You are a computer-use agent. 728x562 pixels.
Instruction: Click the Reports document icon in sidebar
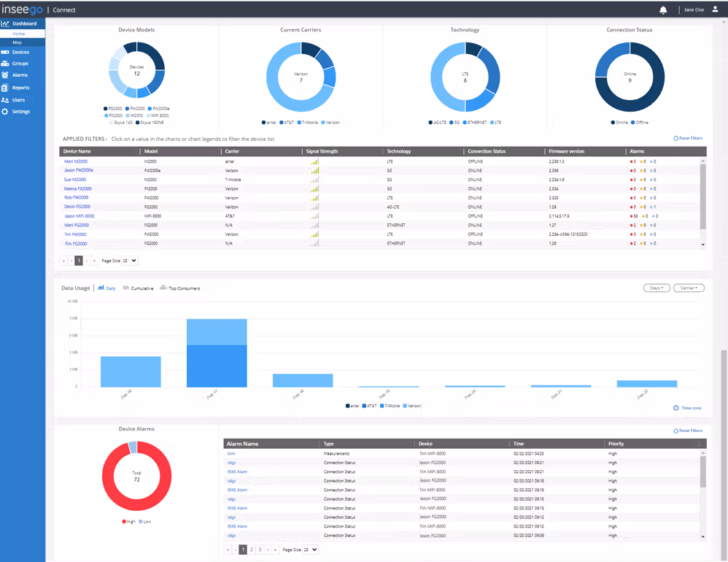(x=4, y=88)
